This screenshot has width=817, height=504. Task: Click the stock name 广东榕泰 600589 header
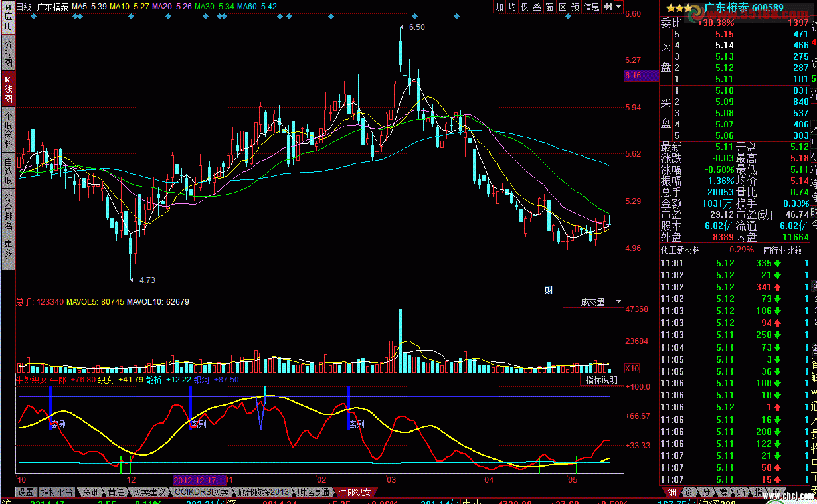click(743, 8)
